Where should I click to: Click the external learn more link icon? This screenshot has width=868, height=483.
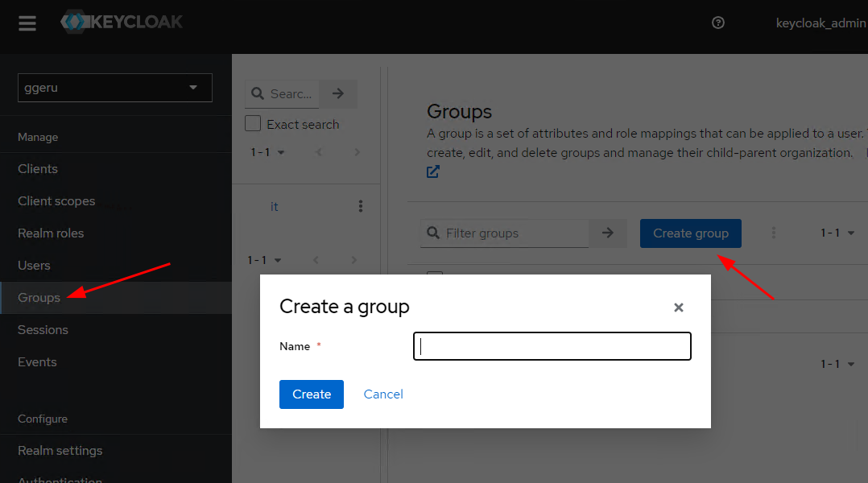click(433, 171)
